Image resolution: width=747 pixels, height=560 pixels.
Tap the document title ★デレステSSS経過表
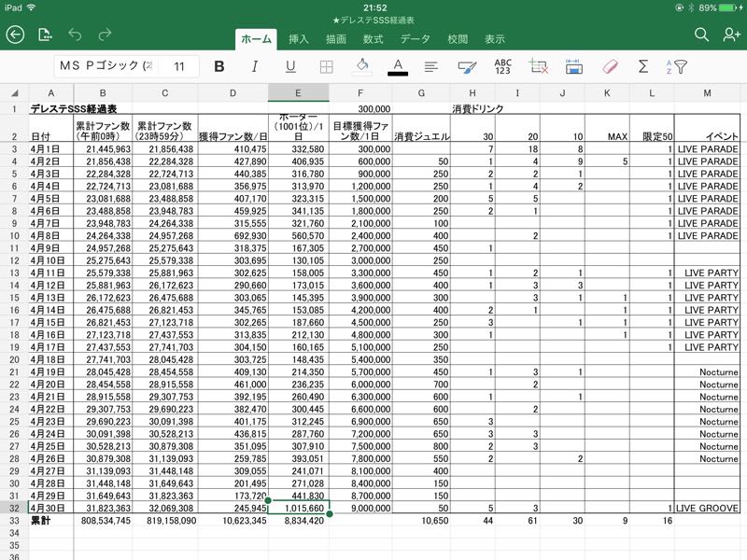click(x=373, y=21)
